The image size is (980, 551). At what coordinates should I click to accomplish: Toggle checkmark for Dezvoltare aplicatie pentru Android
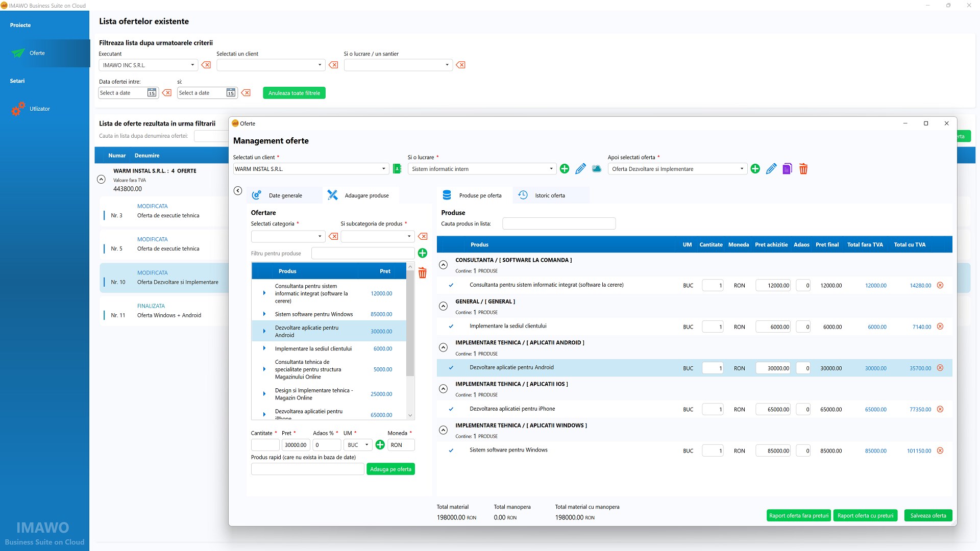pos(451,368)
